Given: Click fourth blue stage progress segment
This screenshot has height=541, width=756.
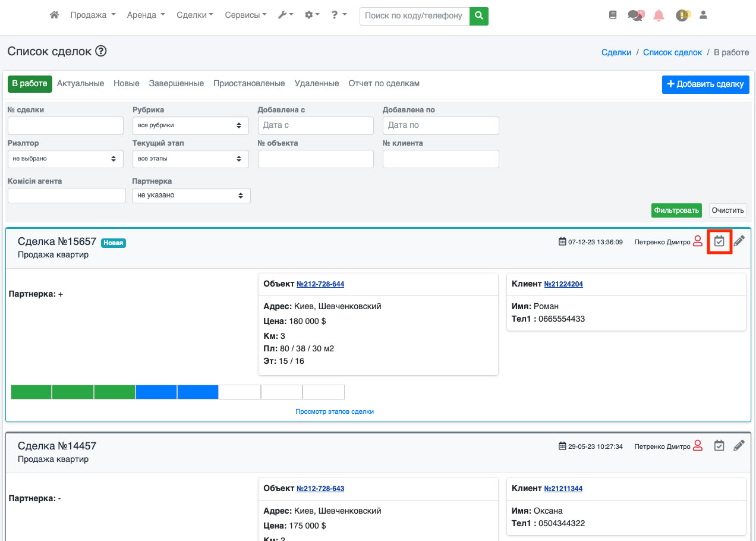Looking at the screenshot, I should click(156, 392).
